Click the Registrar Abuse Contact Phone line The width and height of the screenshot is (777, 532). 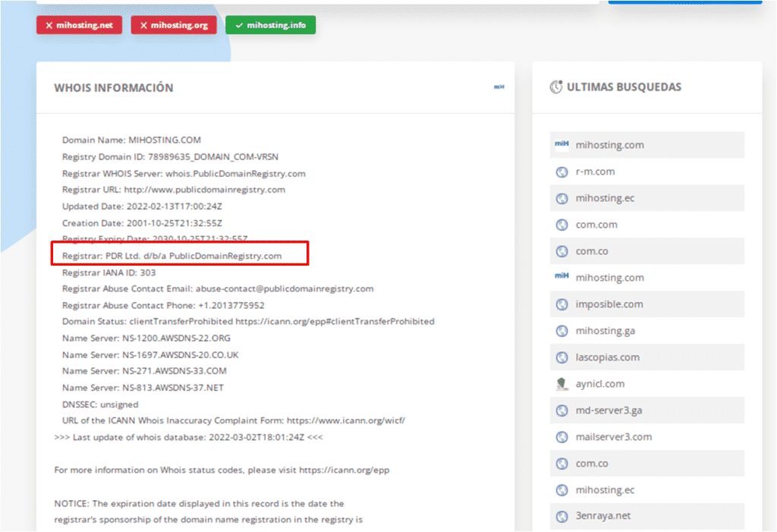coord(163,306)
